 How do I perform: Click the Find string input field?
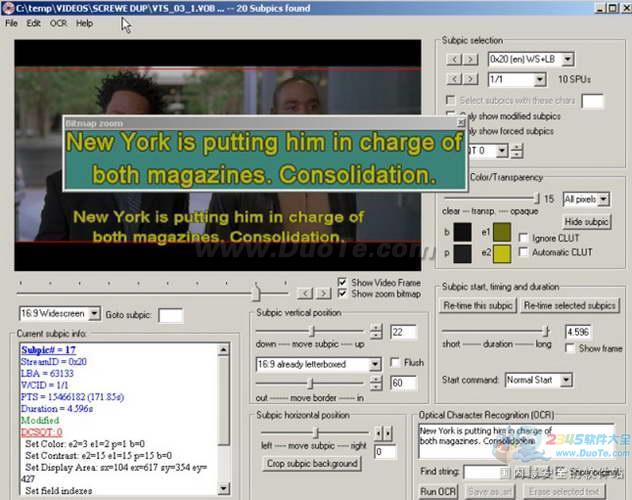pyautogui.click(x=486, y=472)
